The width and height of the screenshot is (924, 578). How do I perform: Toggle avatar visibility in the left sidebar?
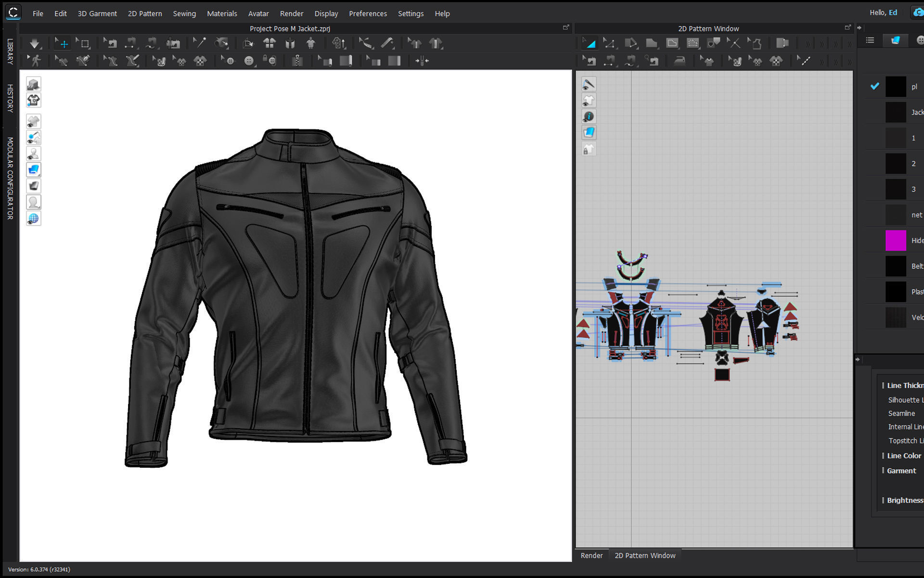pos(34,153)
